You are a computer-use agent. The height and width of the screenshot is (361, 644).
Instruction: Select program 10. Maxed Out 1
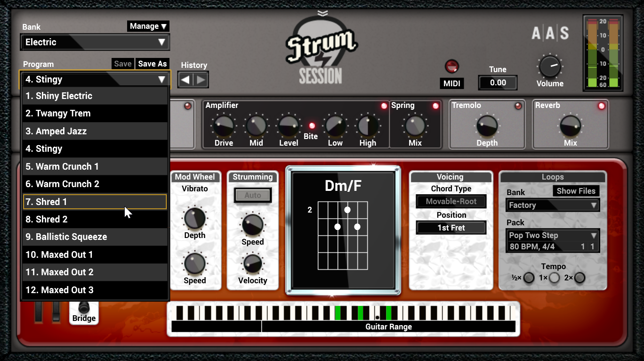[95, 254]
